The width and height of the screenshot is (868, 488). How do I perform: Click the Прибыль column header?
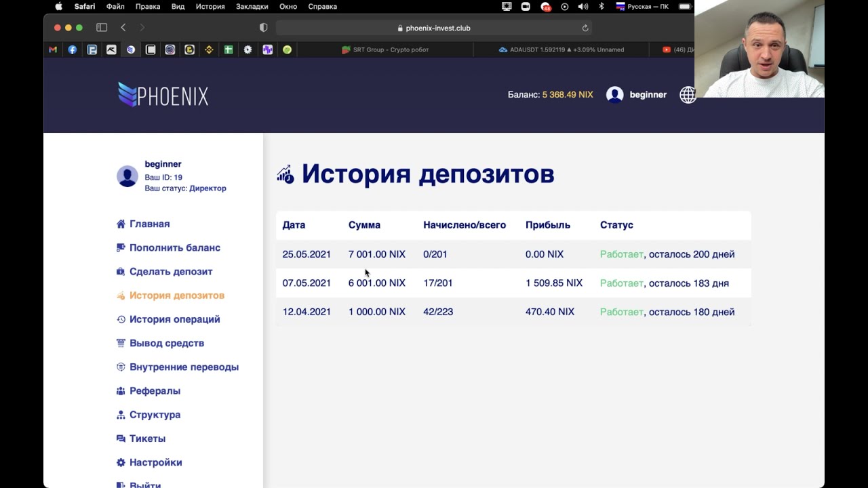(548, 225)
